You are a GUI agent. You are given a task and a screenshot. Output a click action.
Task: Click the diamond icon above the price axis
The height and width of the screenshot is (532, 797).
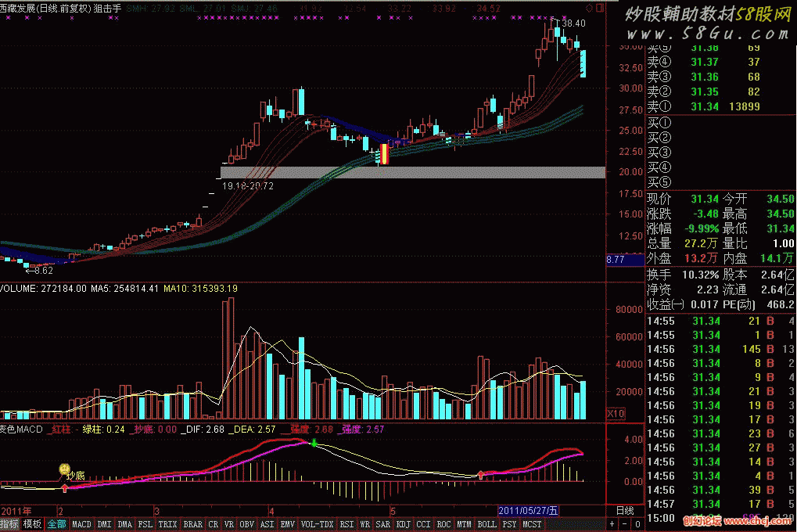click(590, 8)
